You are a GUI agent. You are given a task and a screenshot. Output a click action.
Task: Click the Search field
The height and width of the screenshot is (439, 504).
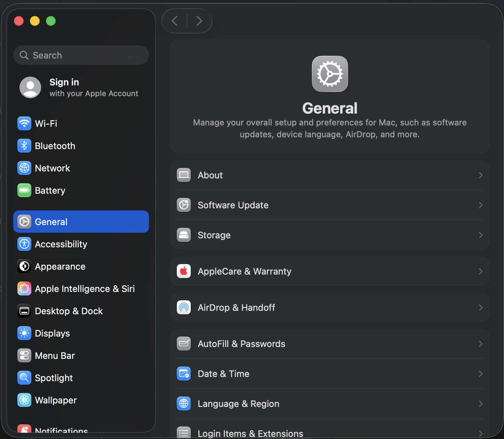[81, 55]
